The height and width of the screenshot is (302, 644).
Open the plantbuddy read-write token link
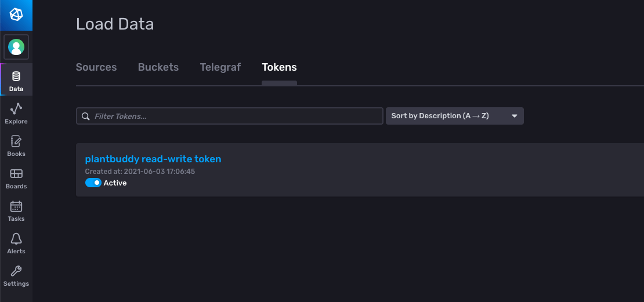click(153, 159)
